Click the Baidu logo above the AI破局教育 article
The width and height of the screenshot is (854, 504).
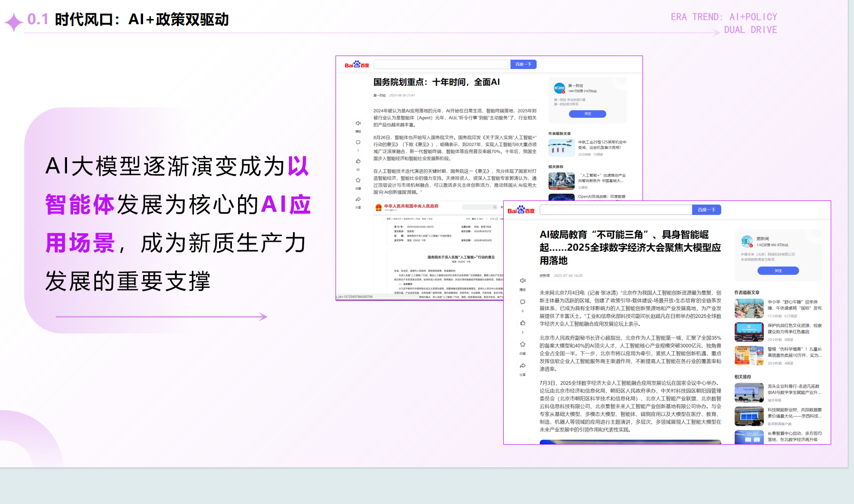tap(521, 210)
